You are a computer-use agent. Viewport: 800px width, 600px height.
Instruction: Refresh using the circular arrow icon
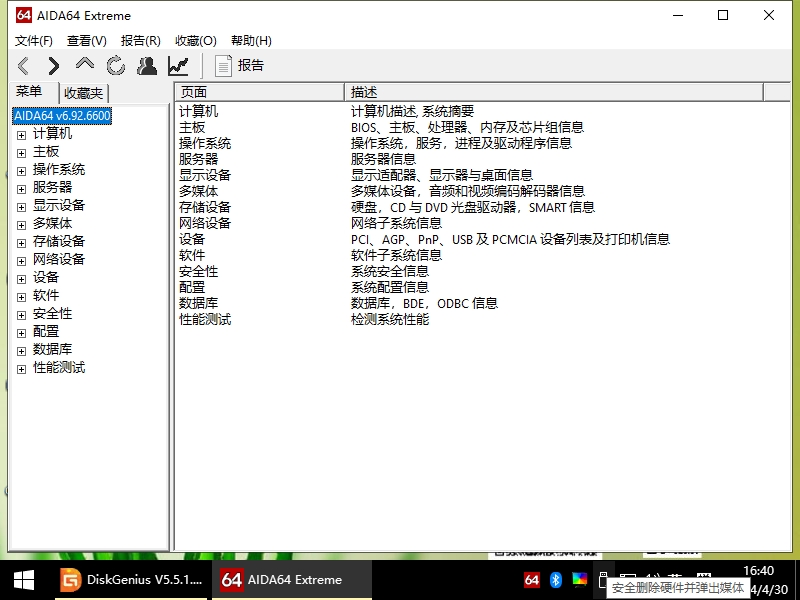coord(116,66)
